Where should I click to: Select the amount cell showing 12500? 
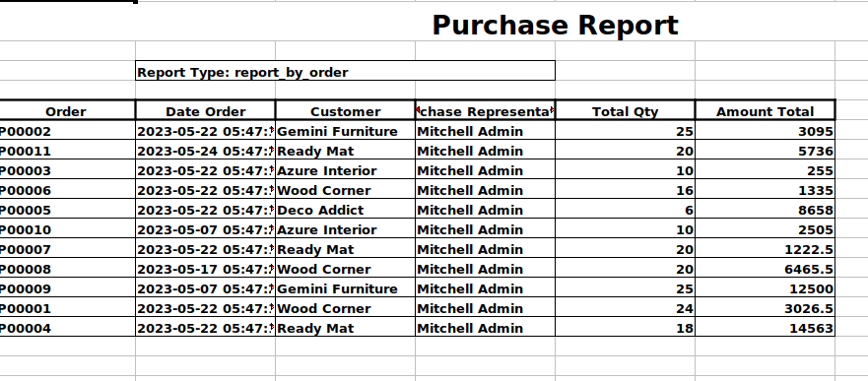pos(765,288)
